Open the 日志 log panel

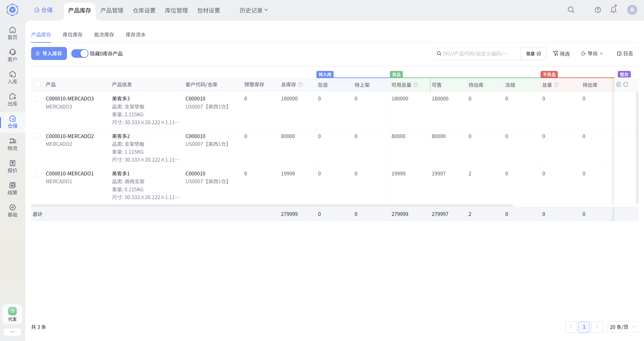coord(625,53)
